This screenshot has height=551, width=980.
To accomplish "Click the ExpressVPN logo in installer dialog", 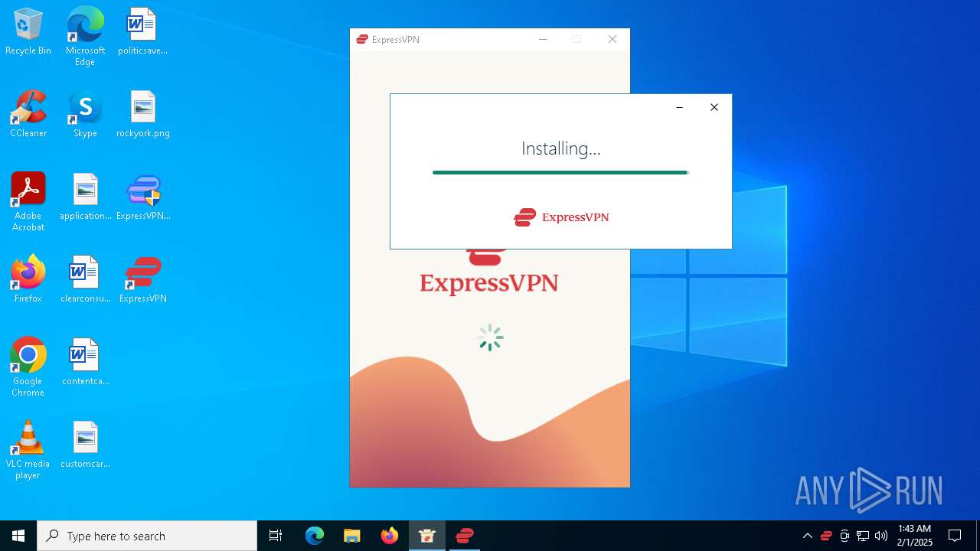I will coord(561,217).
